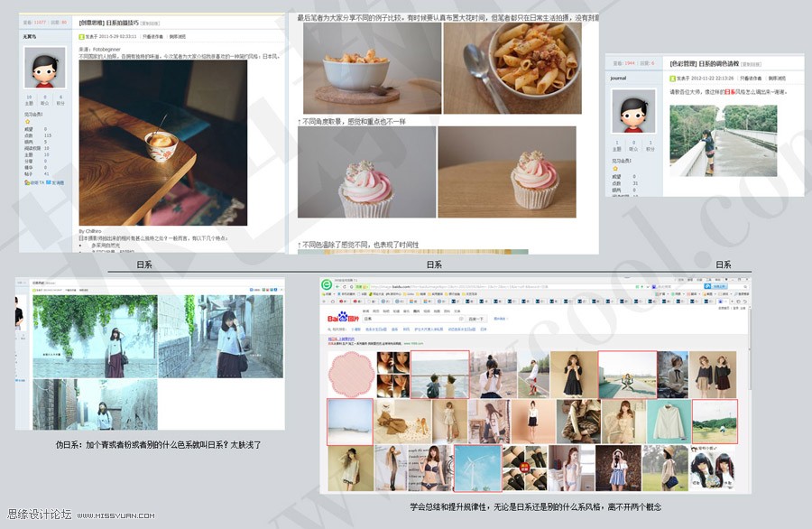Click 只看该作者 in the left forum post
Screen dimensions: 812x529
pos(152,37)
